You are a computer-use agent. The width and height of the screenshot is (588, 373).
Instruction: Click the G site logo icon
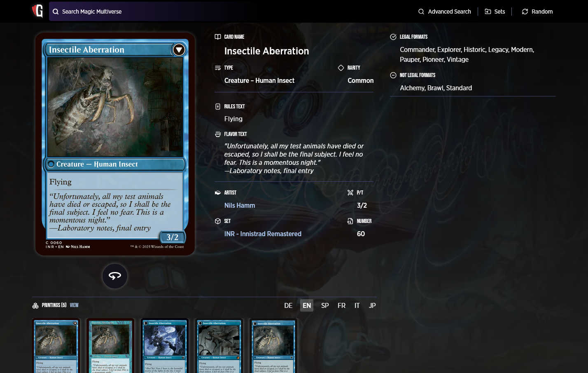click(37, 11)
